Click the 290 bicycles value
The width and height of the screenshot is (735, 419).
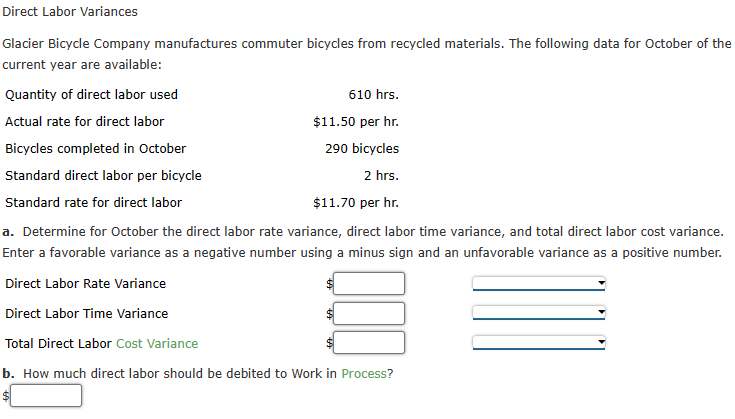pos(362,149)
